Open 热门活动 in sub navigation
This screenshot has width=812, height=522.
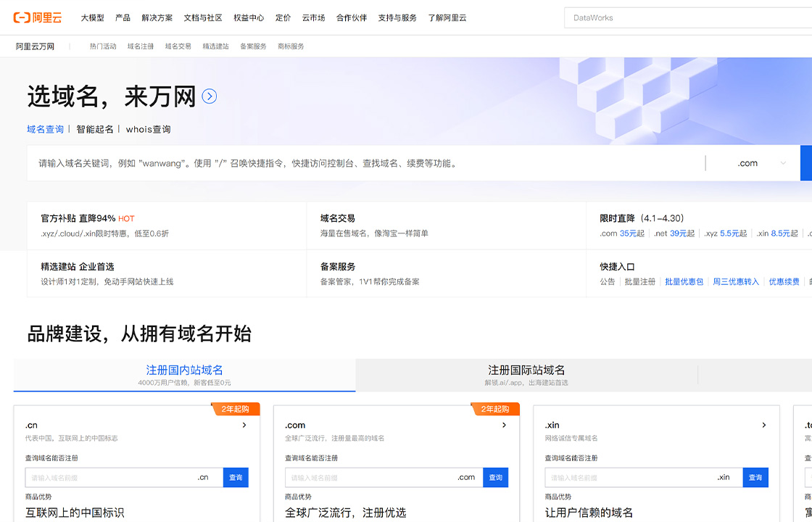[x=103, y=46]
